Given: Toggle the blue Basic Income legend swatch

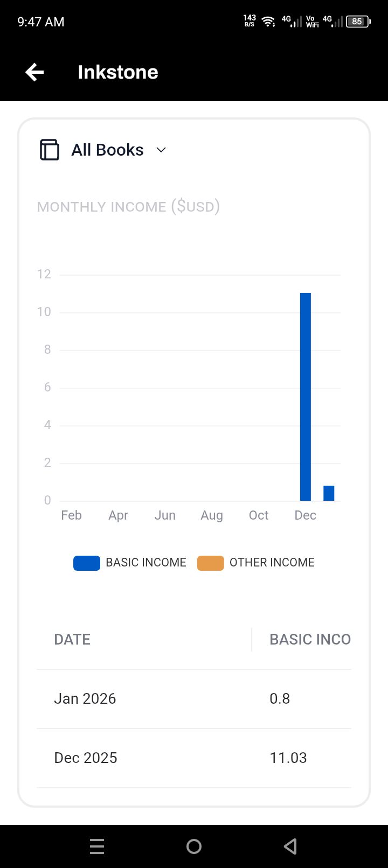Looking at the screenshot, I should [87, 563].
